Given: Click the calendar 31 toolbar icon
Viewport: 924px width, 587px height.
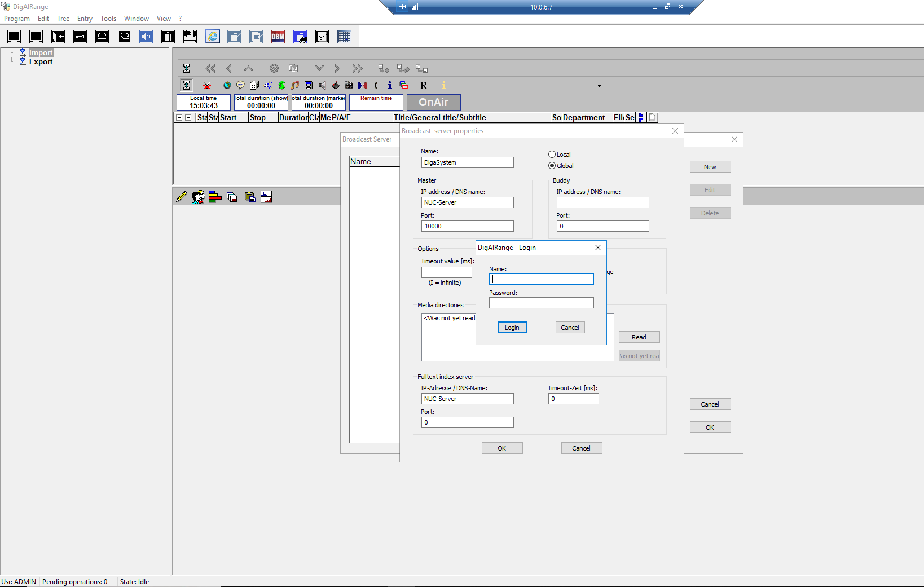Looking at the screenshot, I should pos(322,37).
